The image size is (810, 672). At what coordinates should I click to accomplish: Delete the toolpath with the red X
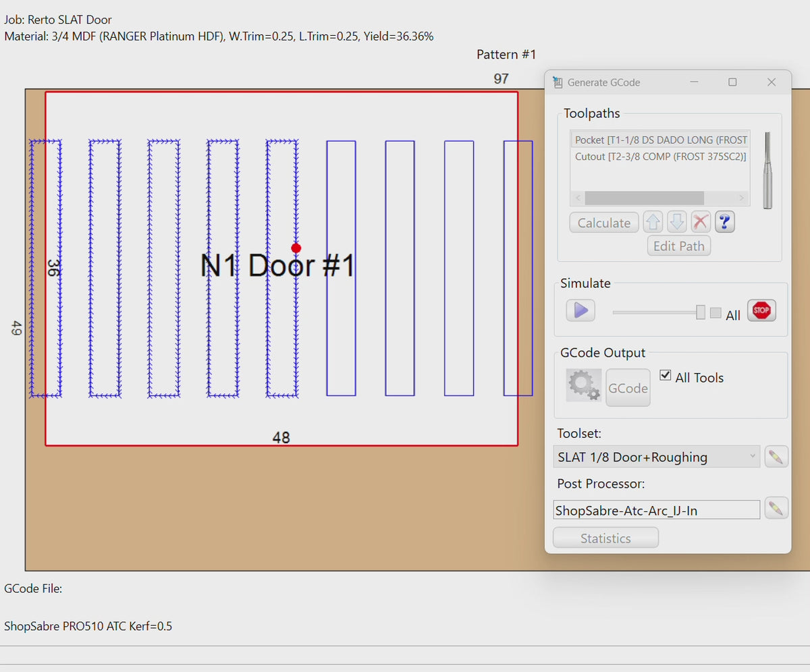701,222
